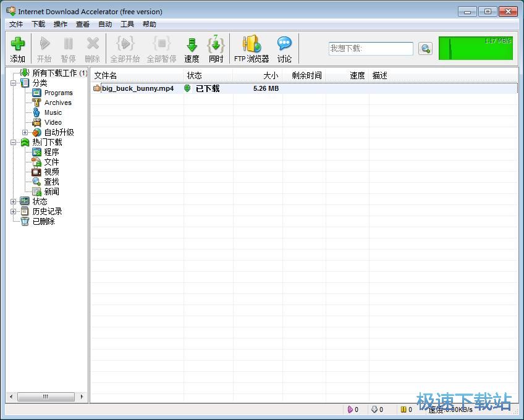Expand the 自动升级 tree branch
Viewport: 524px width, 420px height.
[x=25, y=132]
